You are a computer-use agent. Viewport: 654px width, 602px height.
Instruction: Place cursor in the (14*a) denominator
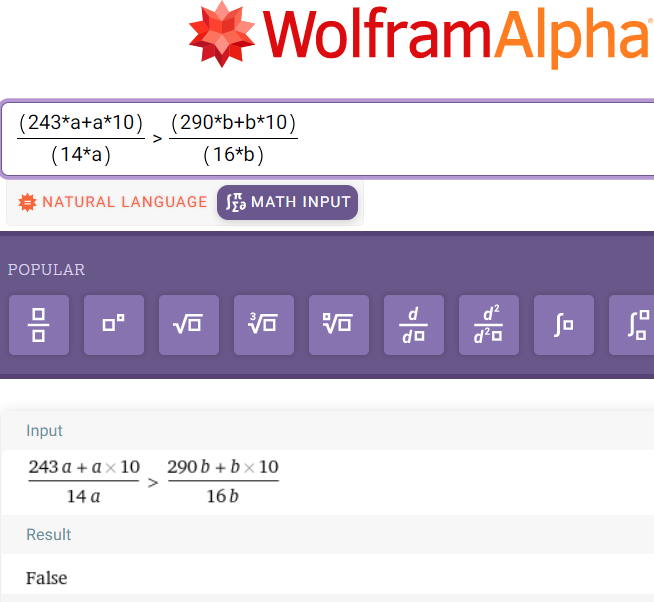(80, 155)
